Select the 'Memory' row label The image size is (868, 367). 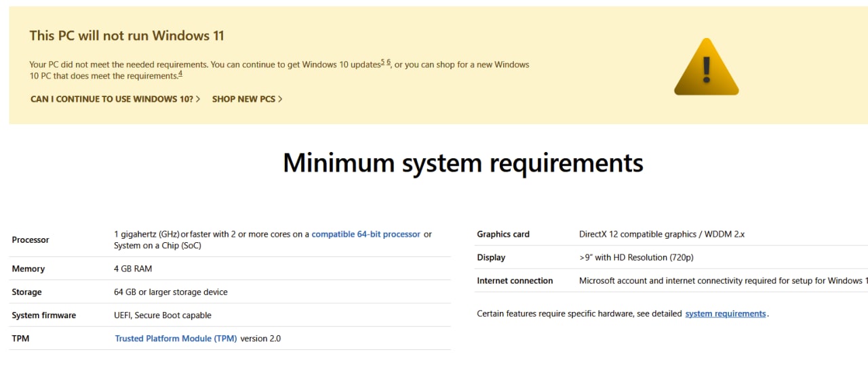(x=28, y=269)
